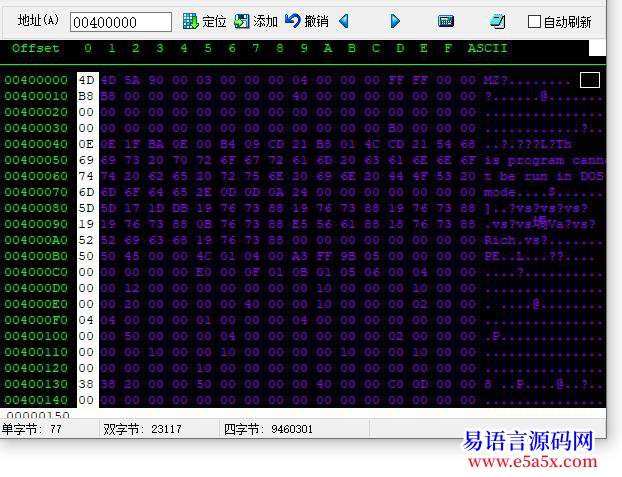Click the address input field 00400000
Viewport: 622px width, 477px height.
pos(120,22)
